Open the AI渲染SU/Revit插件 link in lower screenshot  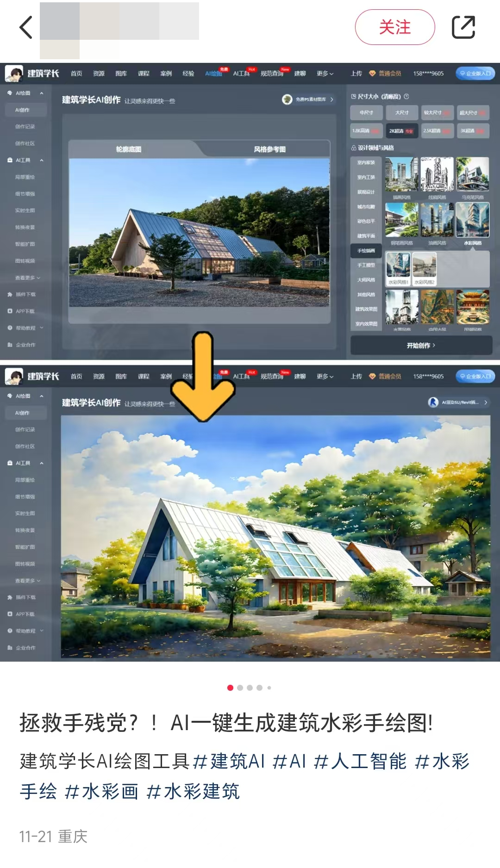[458, 403]
